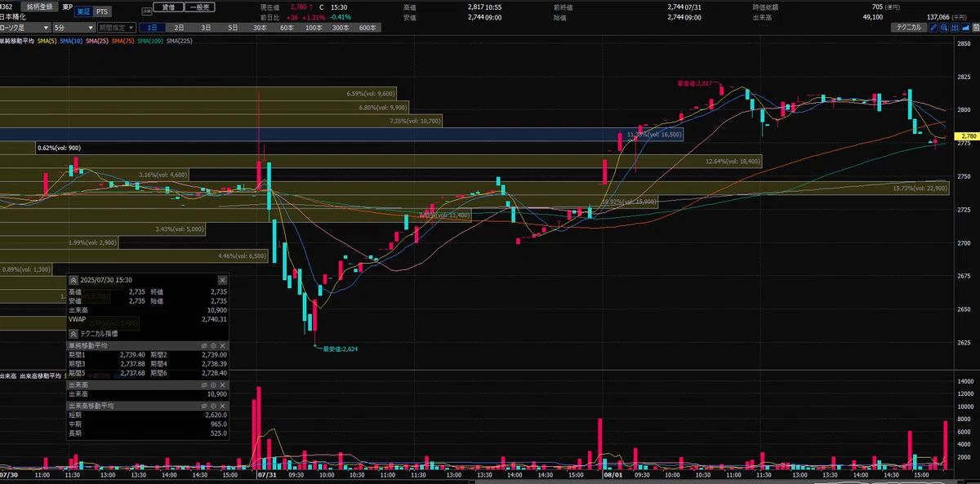Collapse the テクニカル指標 section
The image size is (980, 484).
[73, 334]
